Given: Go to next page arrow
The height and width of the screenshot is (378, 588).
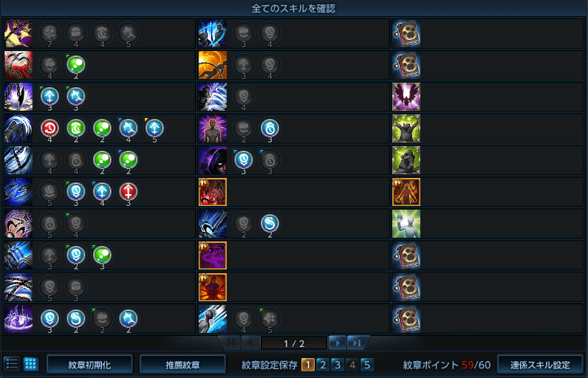Looking at the screenshot, I should pos(337,343).
